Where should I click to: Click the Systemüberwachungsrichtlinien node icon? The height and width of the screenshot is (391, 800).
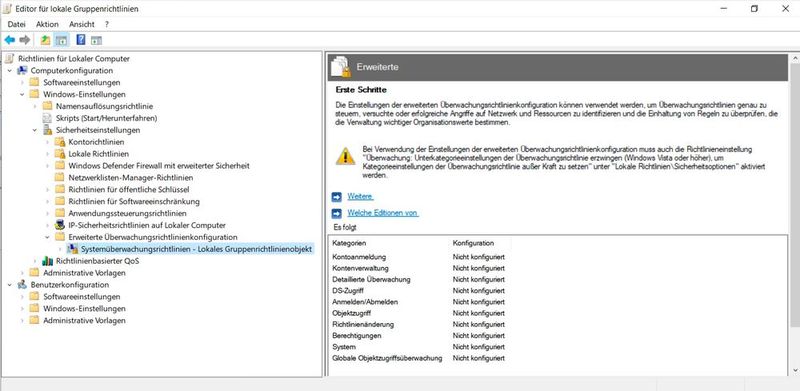coord(73,249)
